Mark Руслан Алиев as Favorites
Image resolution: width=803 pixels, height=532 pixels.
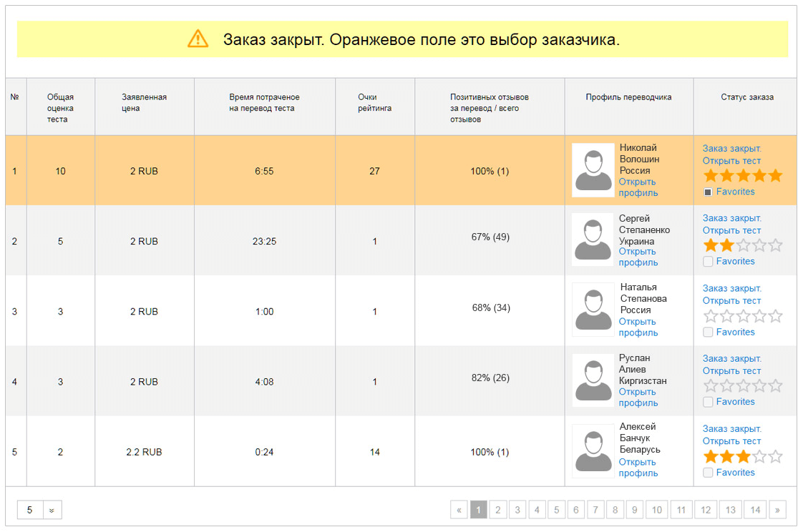click(x=708, y=402)
